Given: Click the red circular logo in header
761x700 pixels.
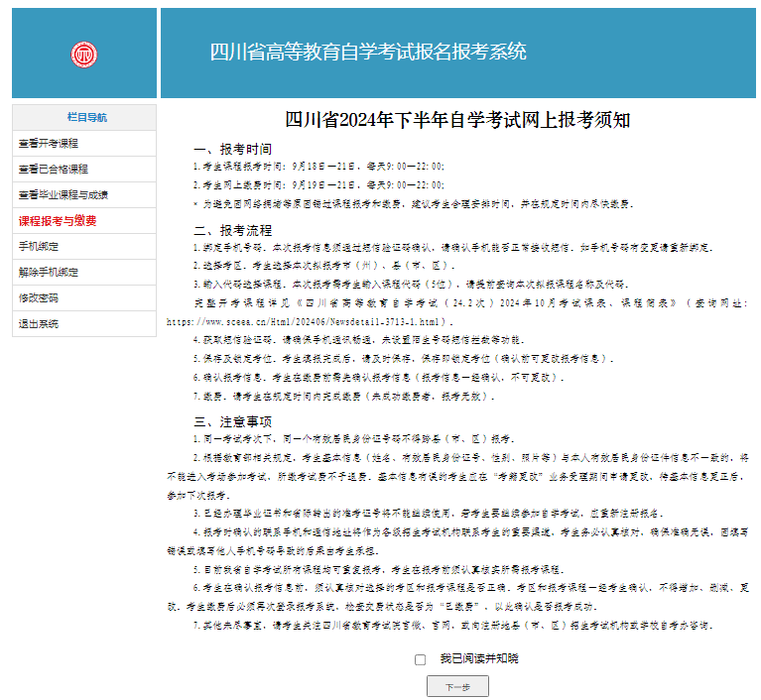Looking at the screenshot, I should 84,54.
